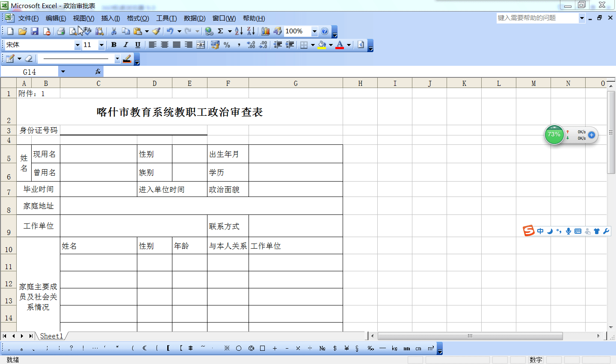Activate voice input on the Sogou toolbar
This screenshot has height=364, width=616.
[x=568, y=231]
